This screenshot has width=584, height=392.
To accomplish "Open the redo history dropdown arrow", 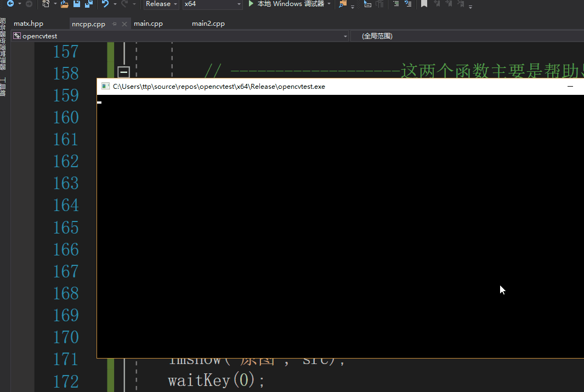I will [134, 4].
